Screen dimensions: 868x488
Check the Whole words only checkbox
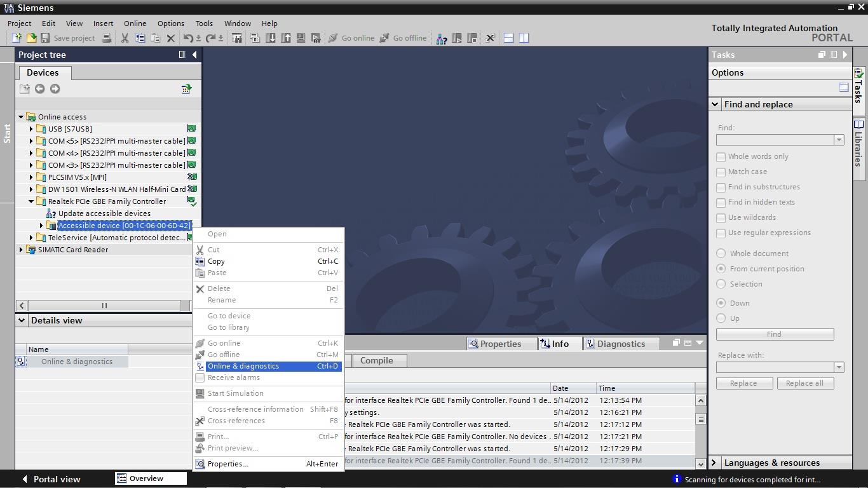coord(721,156)
